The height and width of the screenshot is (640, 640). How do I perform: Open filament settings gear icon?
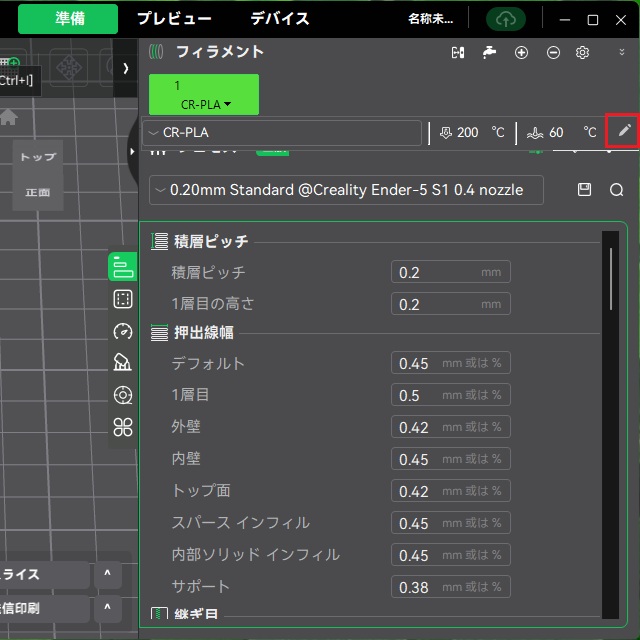coord(583,53)
